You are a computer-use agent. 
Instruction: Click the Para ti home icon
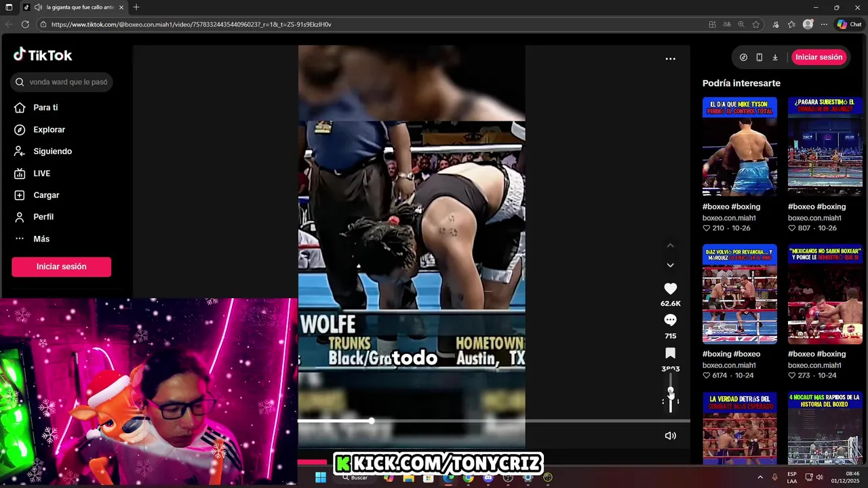click(20, 108)
